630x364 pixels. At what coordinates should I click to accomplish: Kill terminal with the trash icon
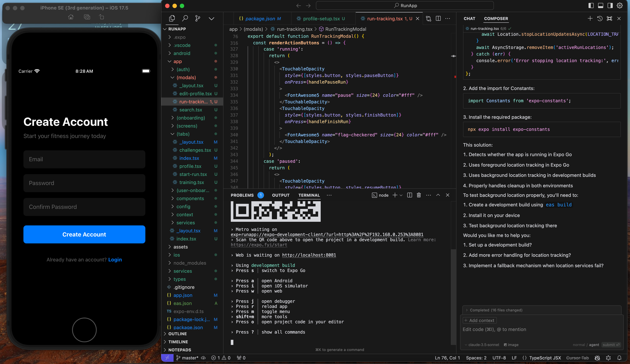[x=419, y=195]
